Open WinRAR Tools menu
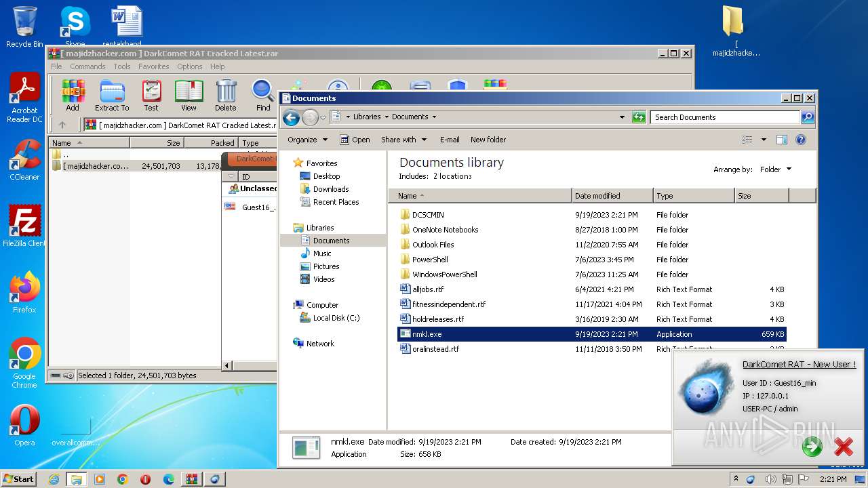868x488 pixels. [122, 66]
